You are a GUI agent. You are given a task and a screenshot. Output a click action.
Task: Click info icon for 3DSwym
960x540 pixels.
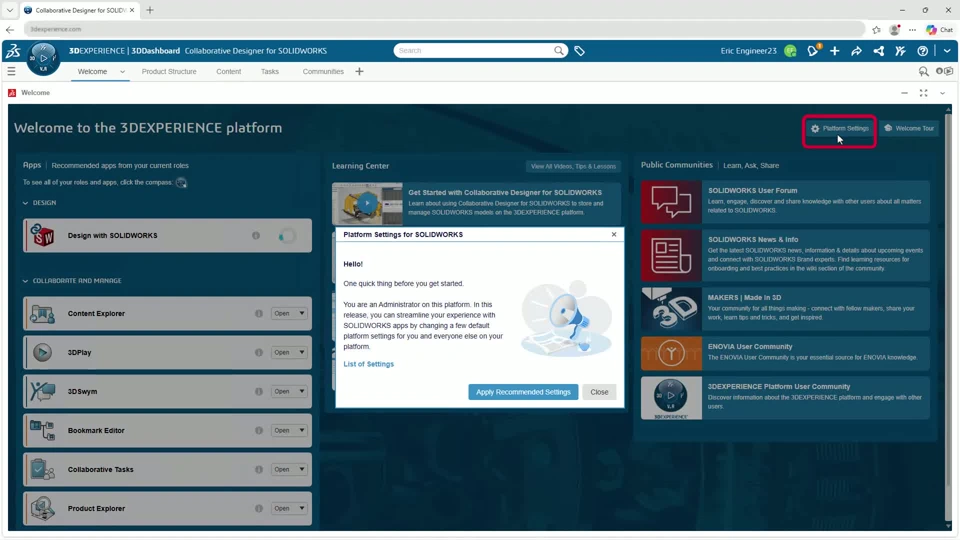tap(259, 391)
